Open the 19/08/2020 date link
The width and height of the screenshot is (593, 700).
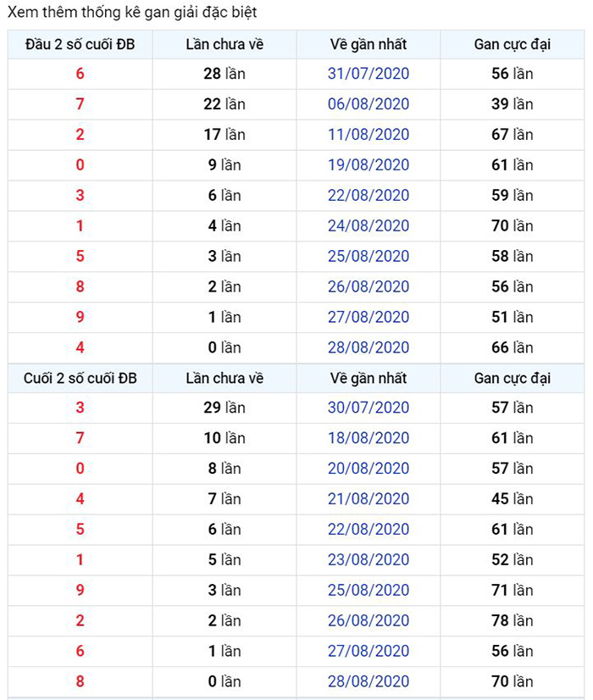coord(369,164)
